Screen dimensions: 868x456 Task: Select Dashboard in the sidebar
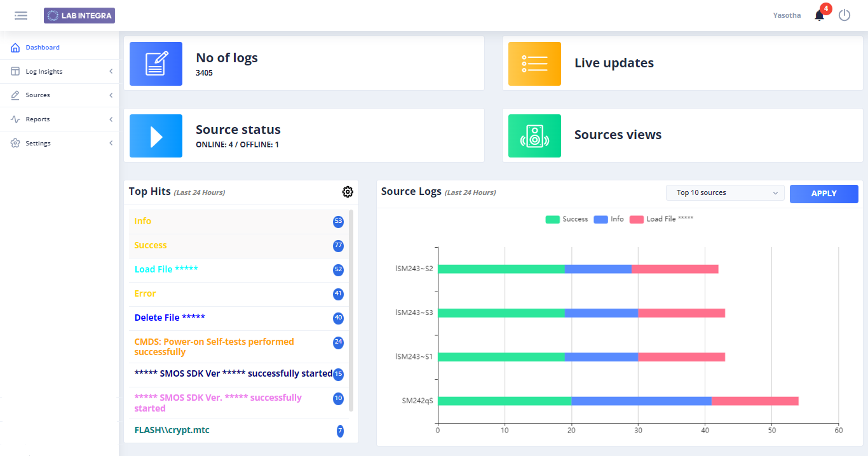point(43,48)
